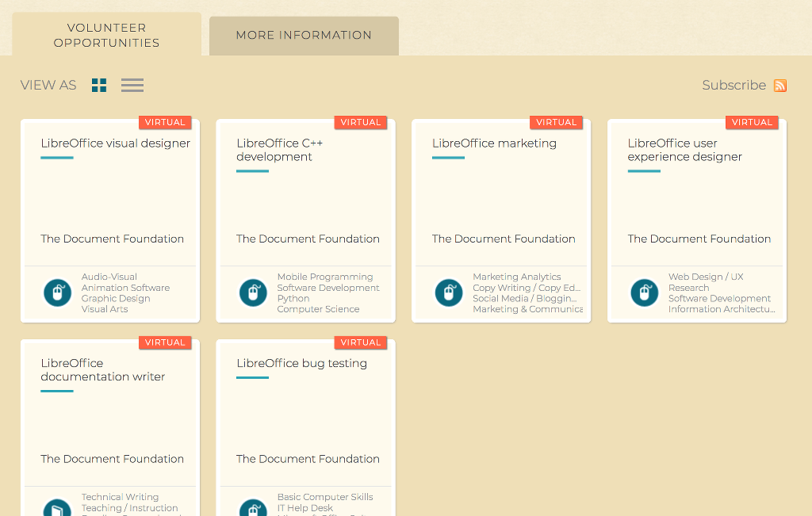Click the Graphic Design skill text

tap(116, 299)
